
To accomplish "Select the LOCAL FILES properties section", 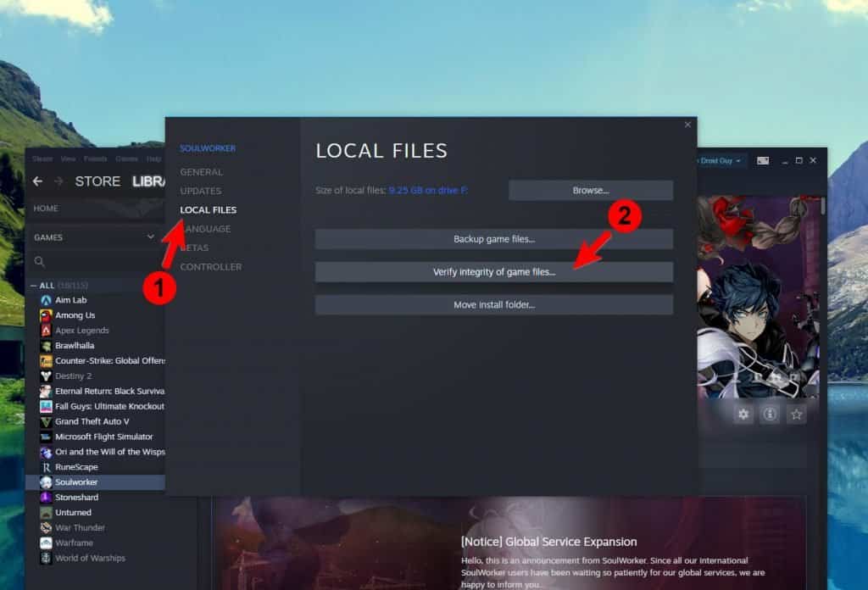I will (x=209, y=209).
